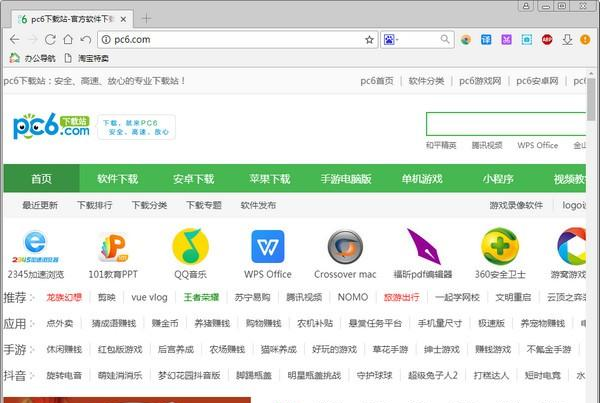Screen dimensions: 600x403
Task: Bookmark page with the star icon
Action: click(369, 40)
